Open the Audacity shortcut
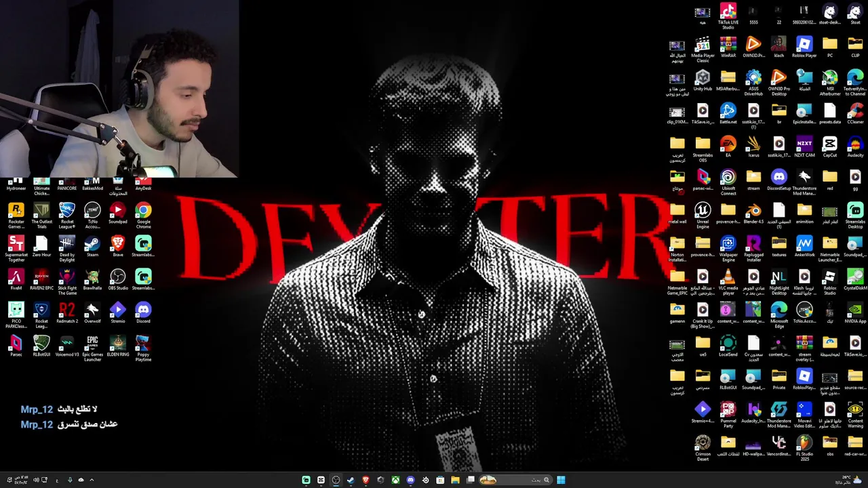The image size is (868, 488). click(x=855, y=146)
